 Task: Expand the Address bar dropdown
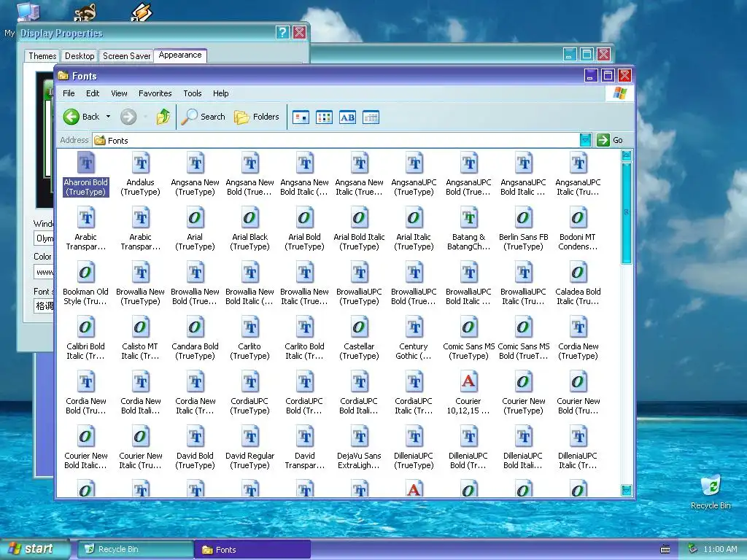tap(585, 140)
